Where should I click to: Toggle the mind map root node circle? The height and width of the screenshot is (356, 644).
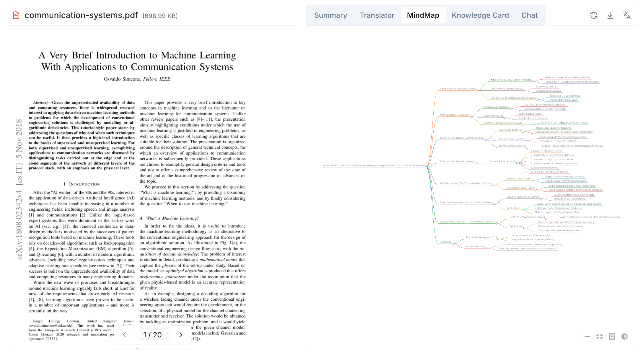426,167
